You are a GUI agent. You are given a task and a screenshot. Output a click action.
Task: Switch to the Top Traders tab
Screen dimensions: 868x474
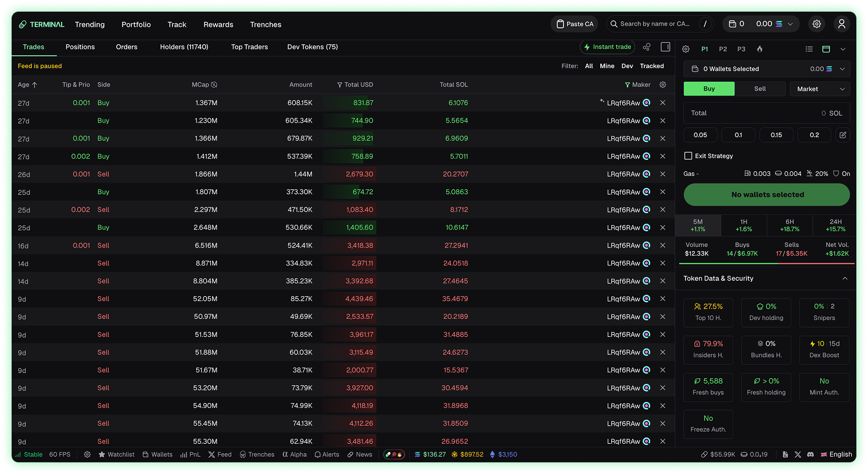click(x=249, y=47)
